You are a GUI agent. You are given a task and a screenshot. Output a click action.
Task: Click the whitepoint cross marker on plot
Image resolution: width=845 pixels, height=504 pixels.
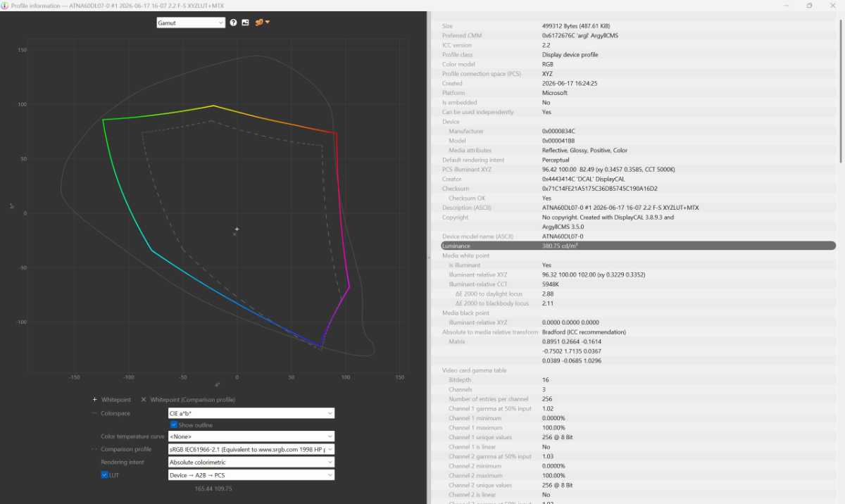tap(237, 229)
